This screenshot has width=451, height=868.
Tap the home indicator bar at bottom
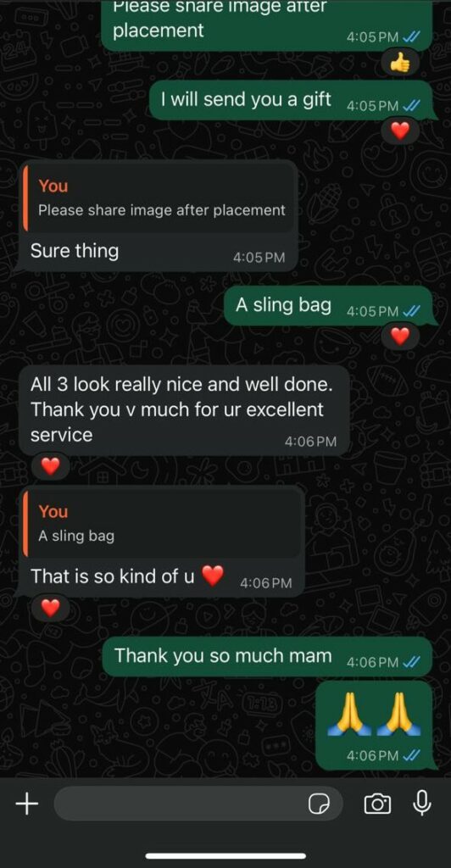click(225, 856)
